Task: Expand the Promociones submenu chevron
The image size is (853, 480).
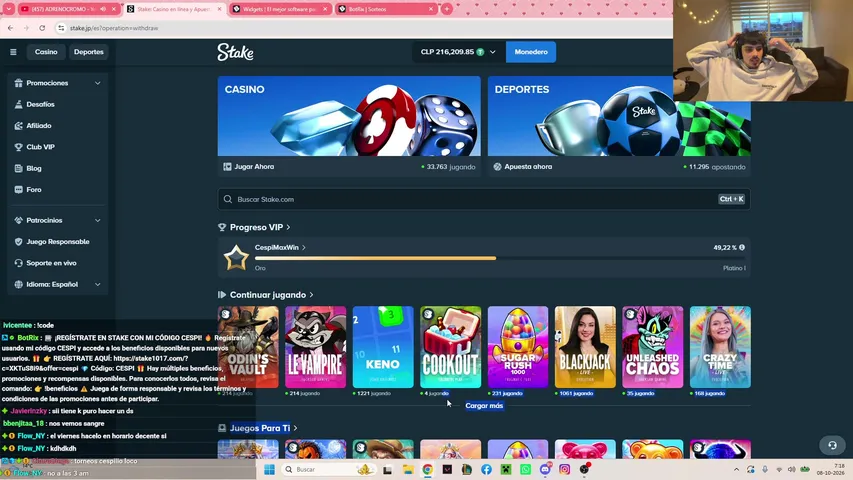Action: tap(97, 83)
